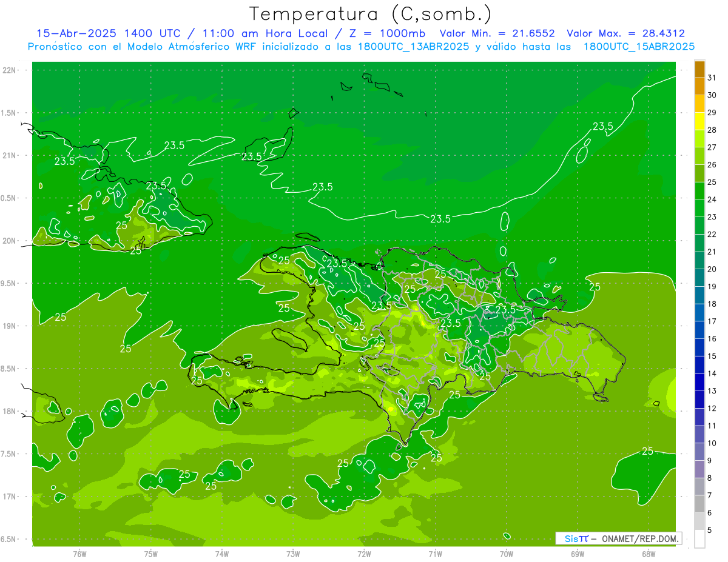Viewport: 728px width, 562px height.
Task: Click the '73W' longitude axis label
Action: (293, 554)
